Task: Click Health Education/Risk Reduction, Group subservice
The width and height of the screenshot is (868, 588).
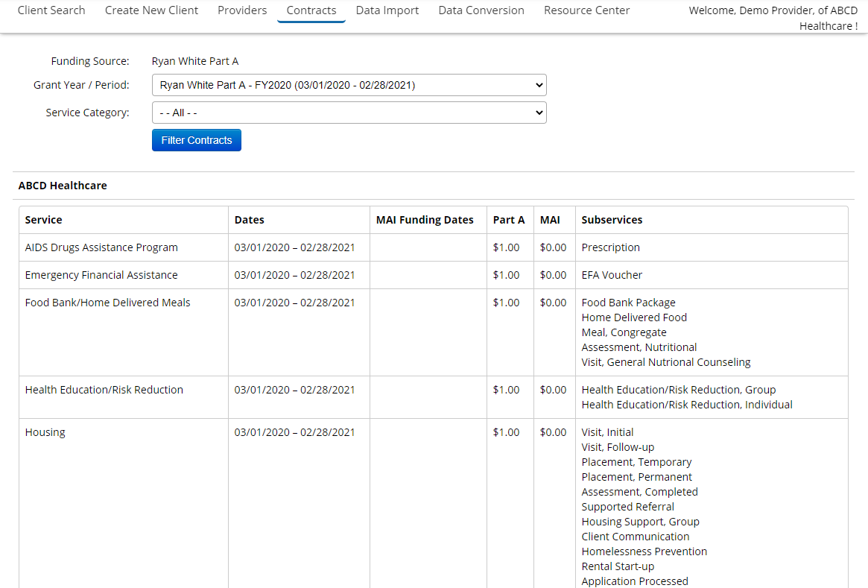Action: (x=679, y=390)
